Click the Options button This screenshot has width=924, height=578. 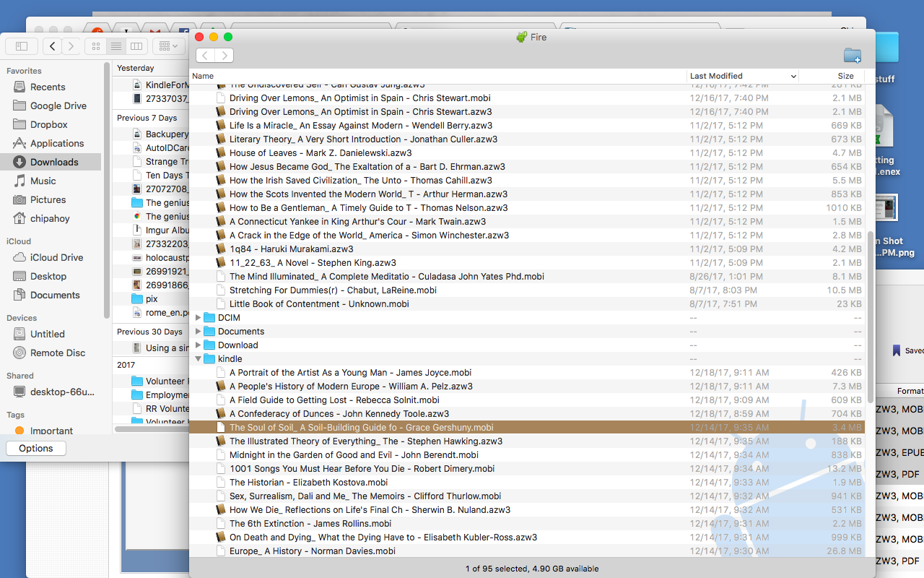(36, 448)
